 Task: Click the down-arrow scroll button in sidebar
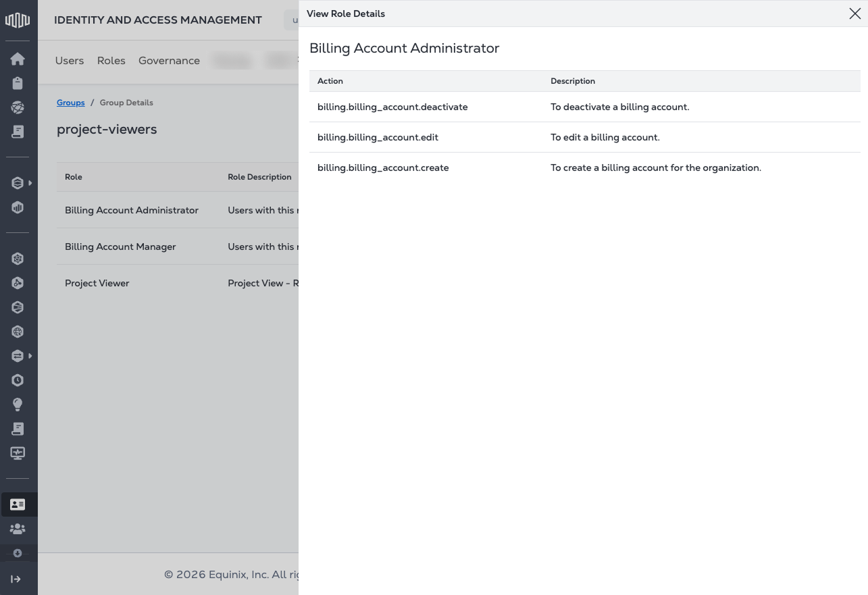[x=18, y=553]
